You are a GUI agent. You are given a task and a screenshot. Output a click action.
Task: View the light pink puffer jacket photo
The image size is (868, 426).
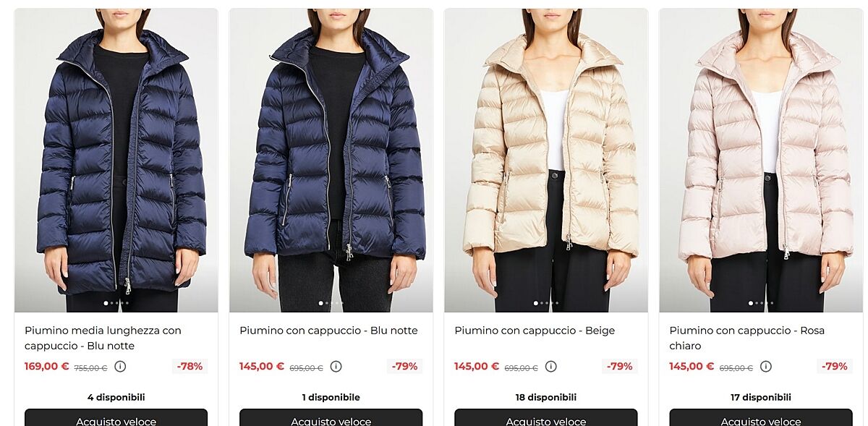(761, 161)
